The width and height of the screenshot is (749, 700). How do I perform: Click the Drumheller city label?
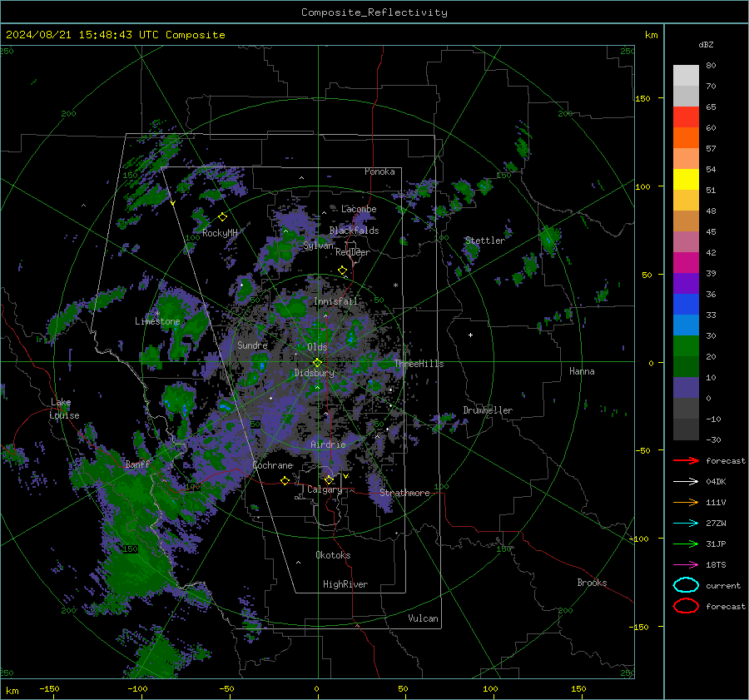tap(488, 410)
